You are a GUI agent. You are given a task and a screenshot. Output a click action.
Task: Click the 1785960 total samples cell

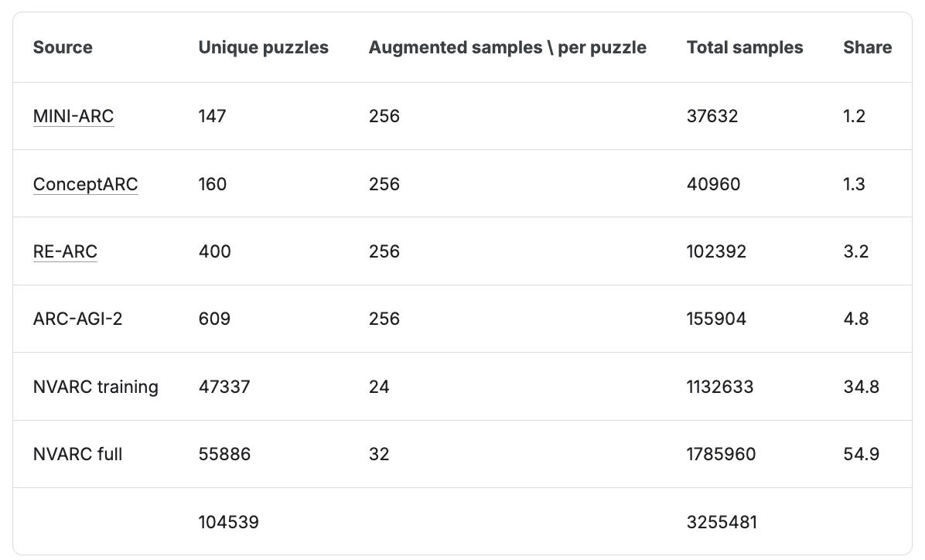pyautogui.click(x=721, y=454)
